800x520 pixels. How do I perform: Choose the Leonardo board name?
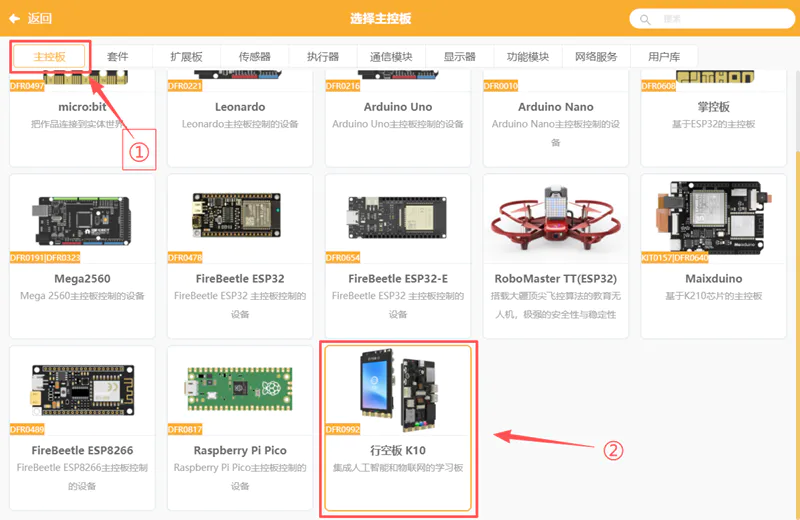point(240,107)
